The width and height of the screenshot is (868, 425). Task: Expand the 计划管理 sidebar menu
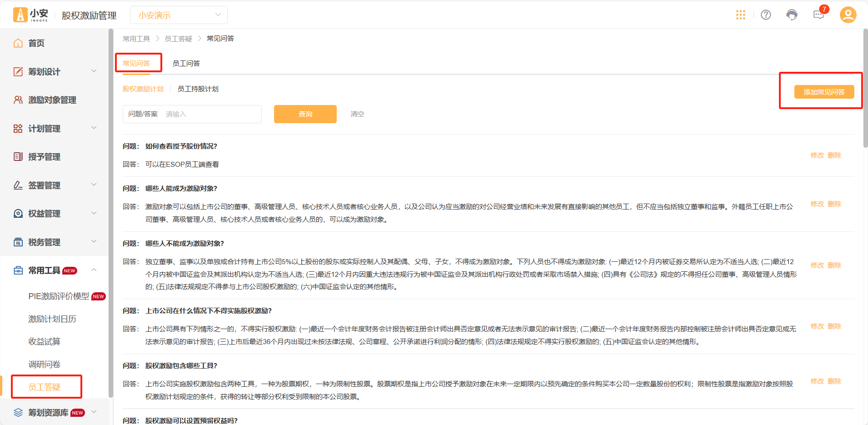click(94, 128)
